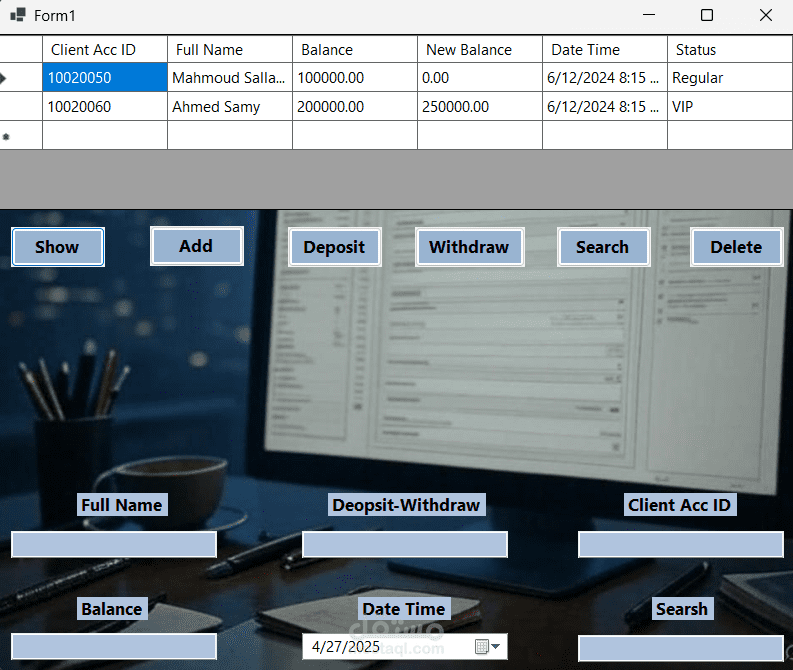Select the Mahmoud Salla... name cell
793x670 pixels.
click(230, 77)
